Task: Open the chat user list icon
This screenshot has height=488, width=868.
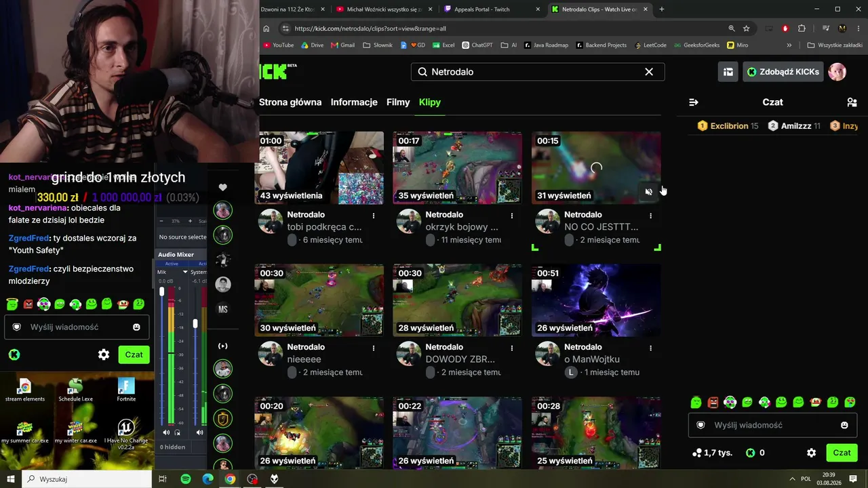Action: [852, 102]
